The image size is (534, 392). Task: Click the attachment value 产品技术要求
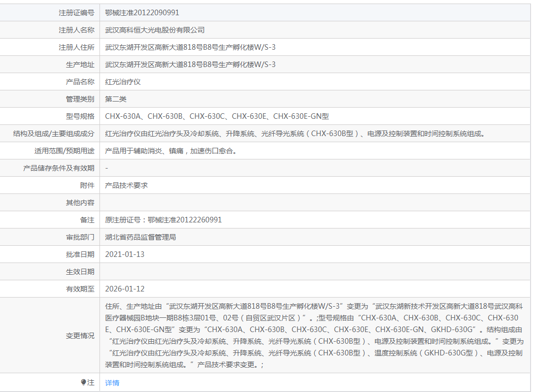126,185
